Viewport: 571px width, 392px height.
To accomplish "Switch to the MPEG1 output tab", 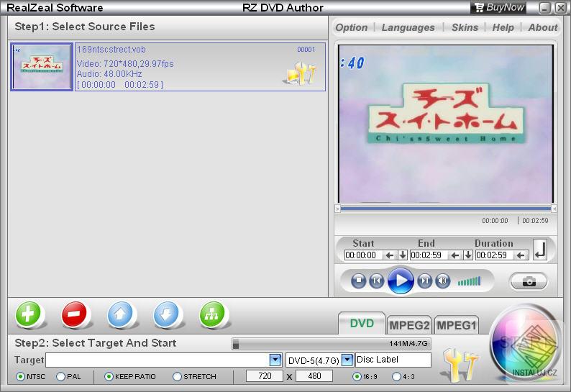I will click(x=456, y=324).
